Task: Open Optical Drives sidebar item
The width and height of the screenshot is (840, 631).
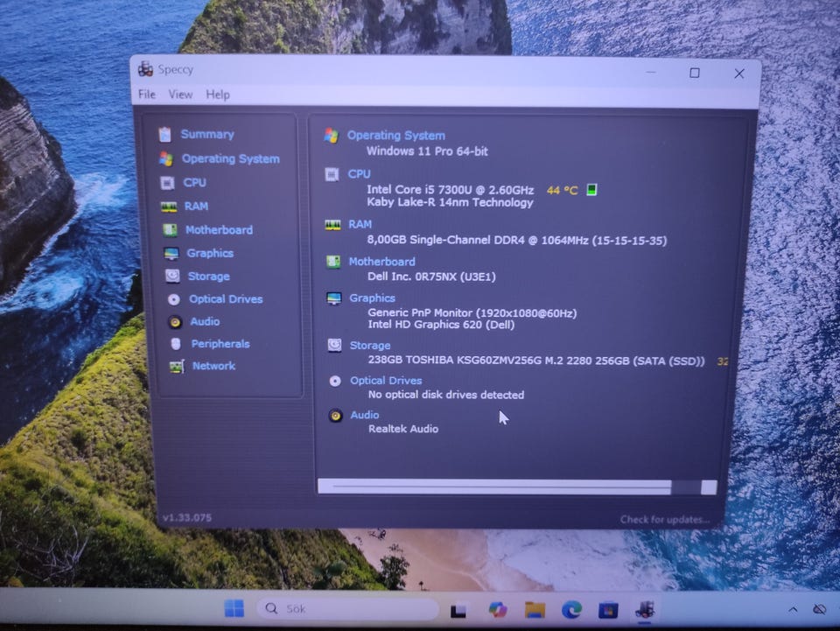Action: (225, 299)
